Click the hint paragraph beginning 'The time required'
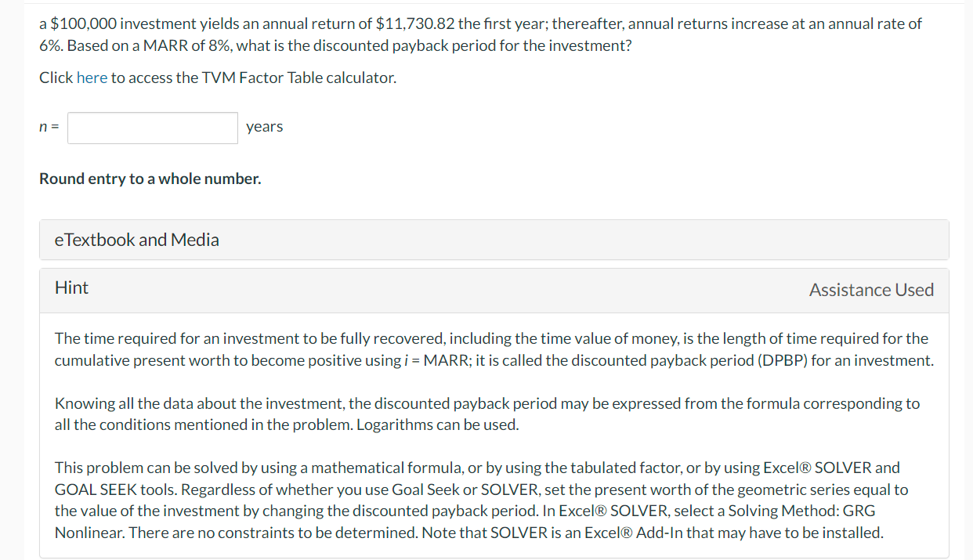The image size is (973, 560). coord(494,349)
